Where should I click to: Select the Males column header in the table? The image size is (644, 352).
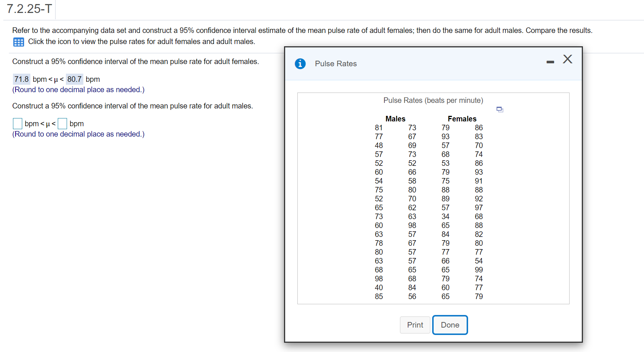click(x=396, y=119)
